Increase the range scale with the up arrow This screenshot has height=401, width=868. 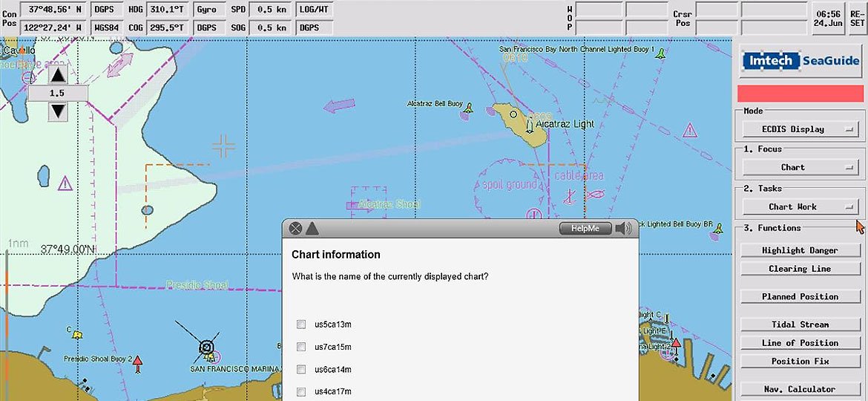[58, 74]
